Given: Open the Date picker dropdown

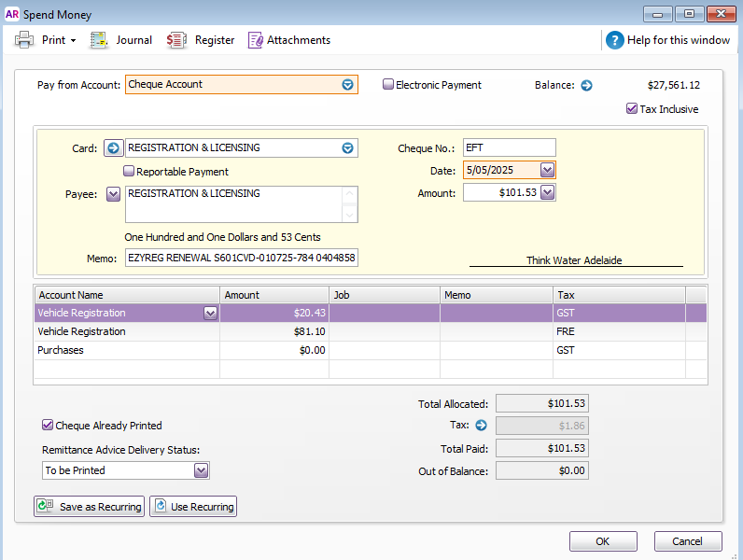Looking at the screenshot, I should pyautogui.click(x=547, y=170).
